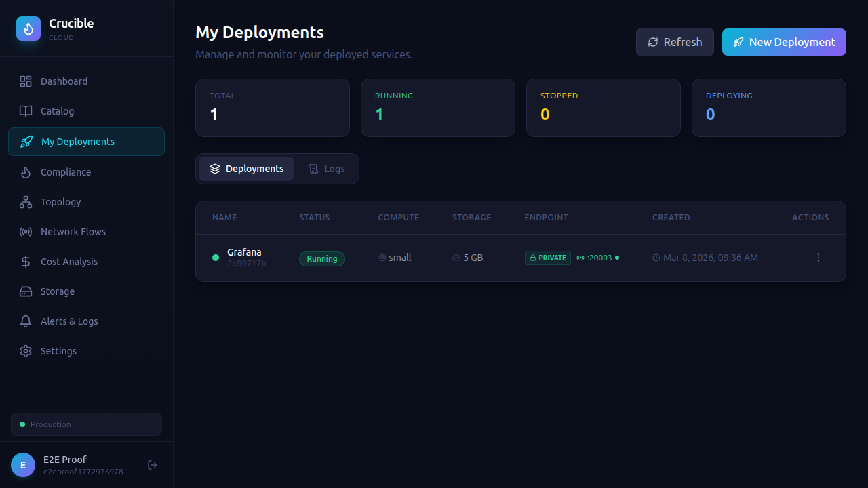Open the Grafana row actions menu
The image size is (868, 488).
click(x=818, y=258)
